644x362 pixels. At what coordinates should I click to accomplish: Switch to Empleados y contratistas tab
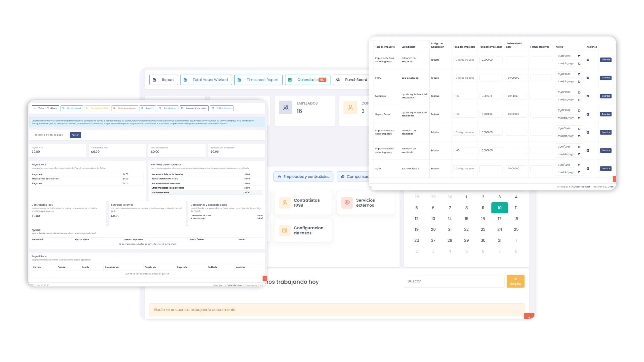pos(303,177)
